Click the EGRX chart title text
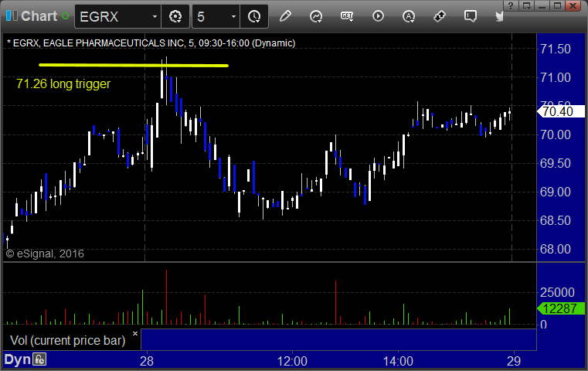Viewport: 588px width, 371px height. (x=151, y=43)
